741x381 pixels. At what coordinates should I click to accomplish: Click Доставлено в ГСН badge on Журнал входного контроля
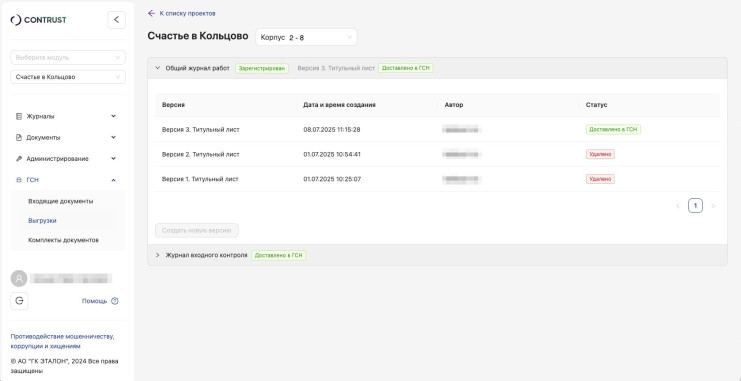(278, 255)
